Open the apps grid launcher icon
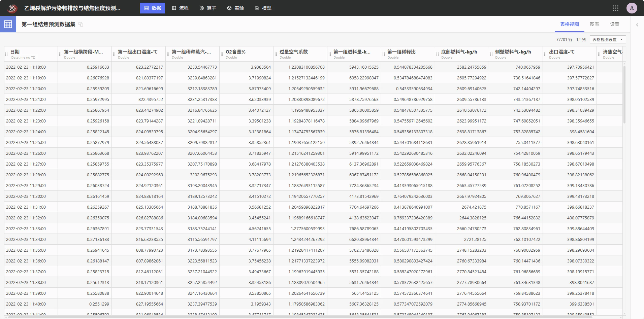 (x=616, y=8)
